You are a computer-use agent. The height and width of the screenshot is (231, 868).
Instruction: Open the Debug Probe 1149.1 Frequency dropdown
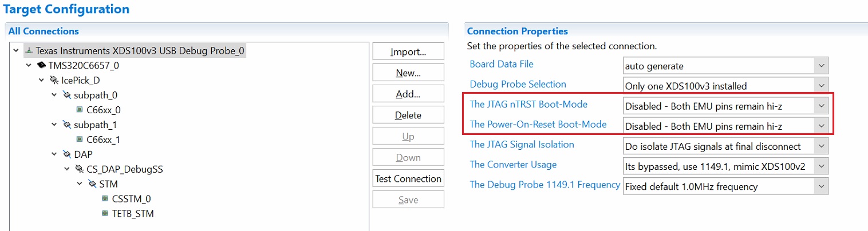(822, 186)
